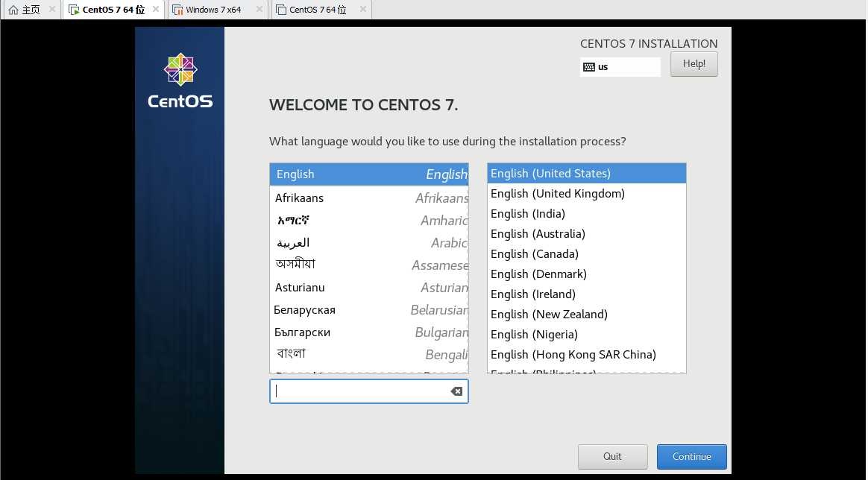This screenshot has height=480, width=868.
Task: Select the active CentOS 7 64 位 tab
Action: click(113, 10)
